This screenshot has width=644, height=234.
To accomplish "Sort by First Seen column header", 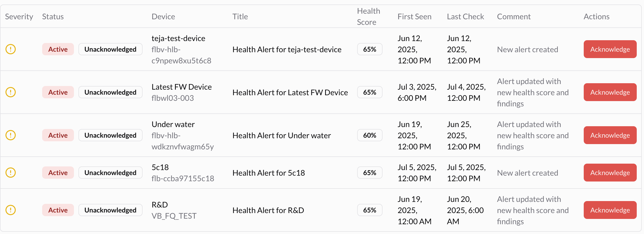I will point(414,16).
